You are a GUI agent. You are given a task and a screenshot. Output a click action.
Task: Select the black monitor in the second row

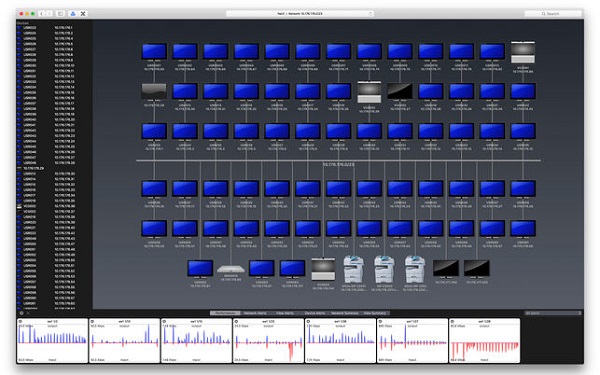pyautogui.click(x=400, y=92)
